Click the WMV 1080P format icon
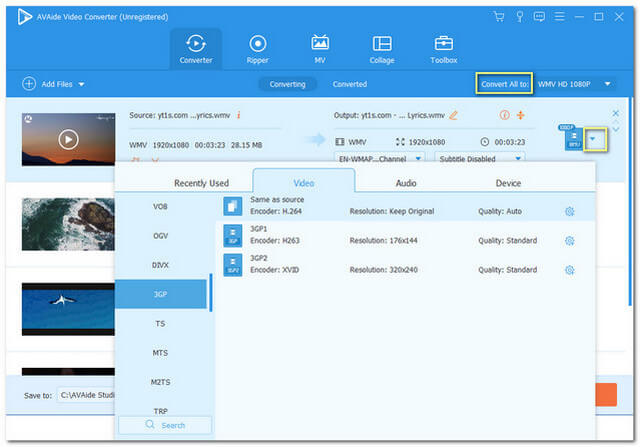 click(x=573, y=138)
